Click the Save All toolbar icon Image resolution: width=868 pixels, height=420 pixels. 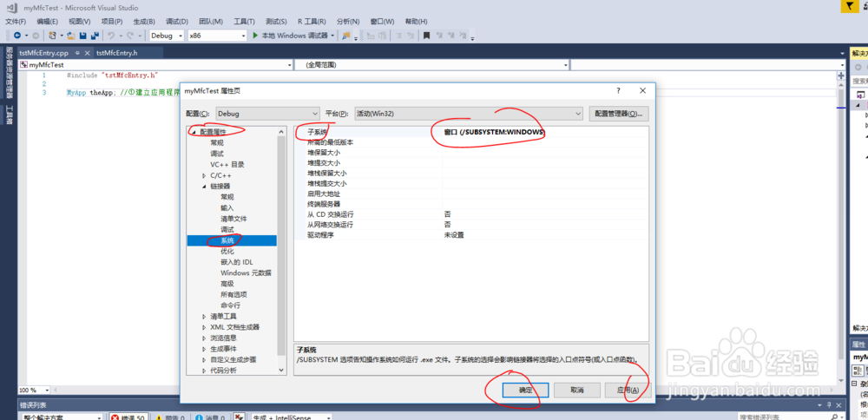pyautogui.click(x=95, y=36)
